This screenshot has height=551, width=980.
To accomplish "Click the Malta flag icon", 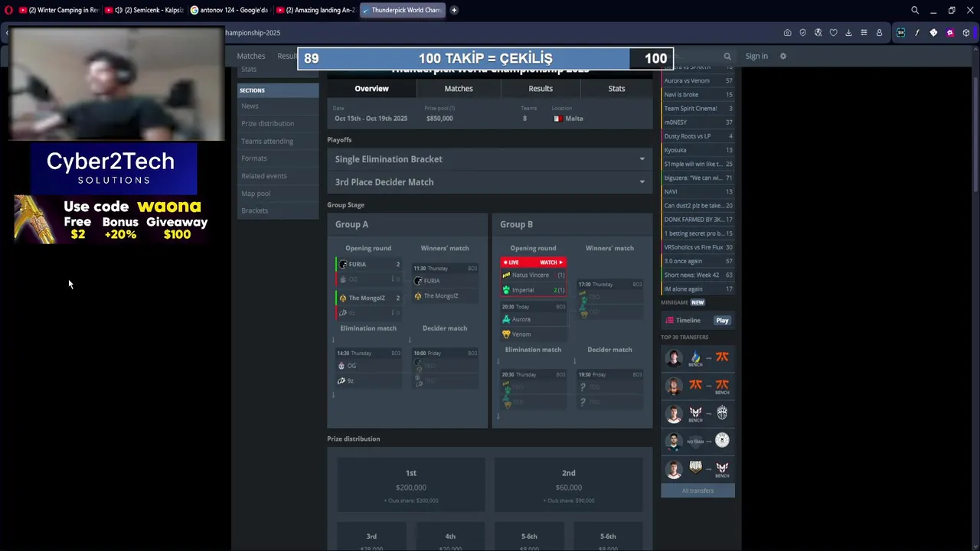I will coord(557,119).
